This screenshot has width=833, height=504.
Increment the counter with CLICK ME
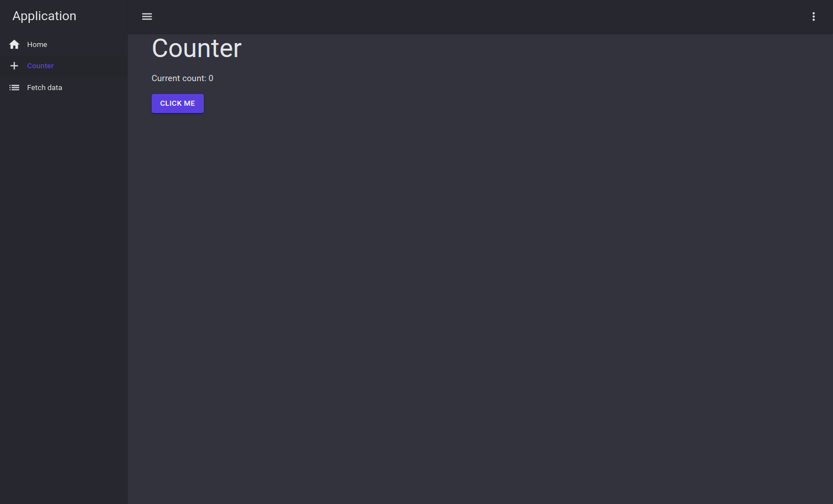177,103
